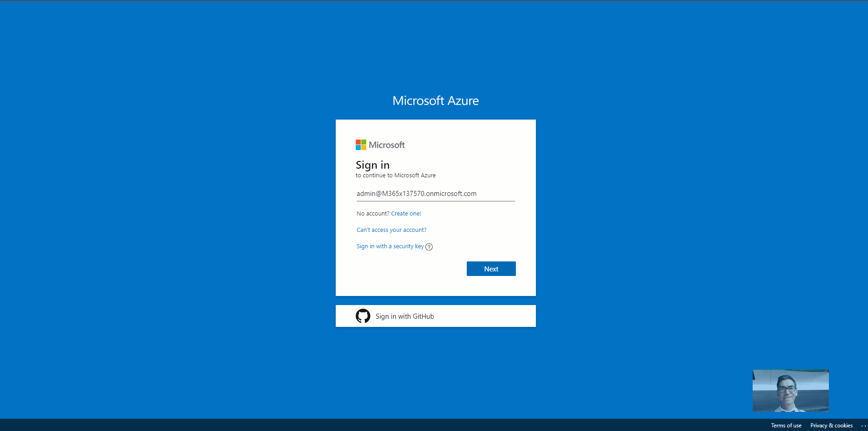Click the GitHub octocat icon
Screen dimensions: 868x431
coord(363,316)
